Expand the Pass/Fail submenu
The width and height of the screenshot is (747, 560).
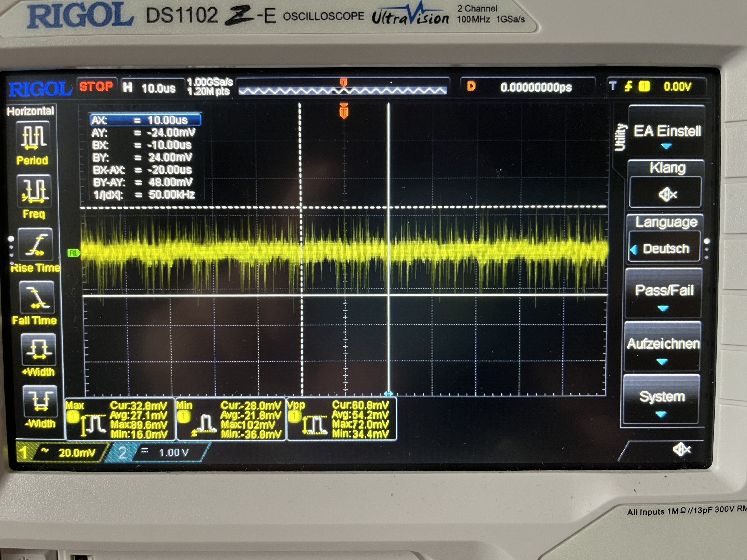click(x=664, y=293)
